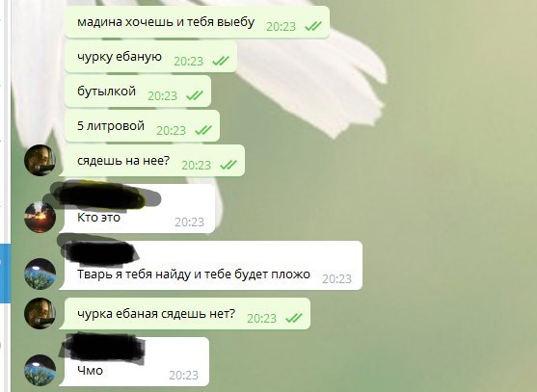Open blue flower avatar beside "Тварь я тебя найду"

[40, 274]
